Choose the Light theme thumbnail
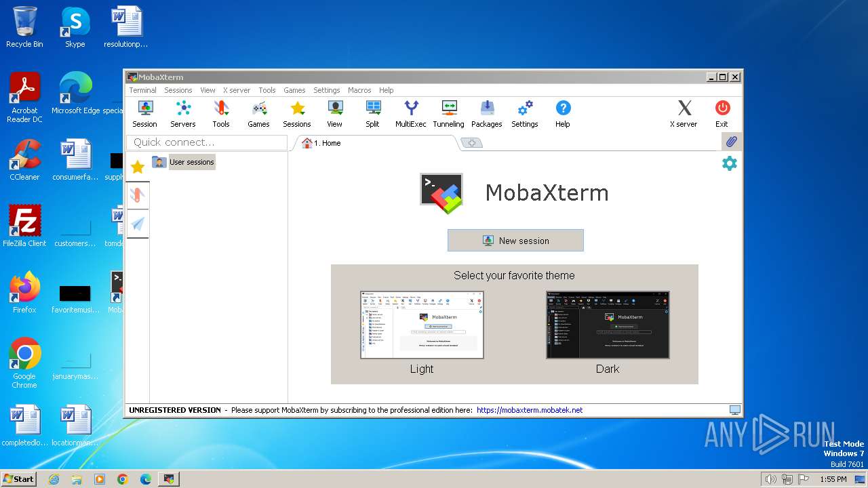Image resolution: width=868 pixels, height=488 pixels. 422,325
